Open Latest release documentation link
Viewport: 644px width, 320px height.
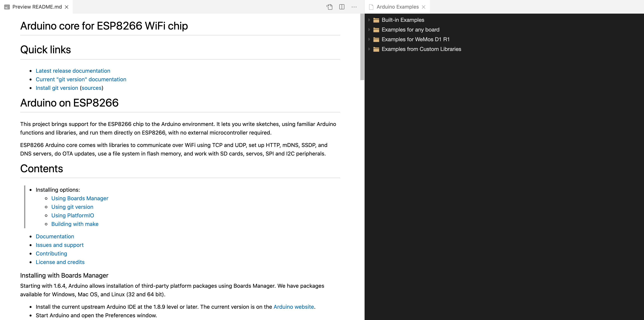(73, 71)
